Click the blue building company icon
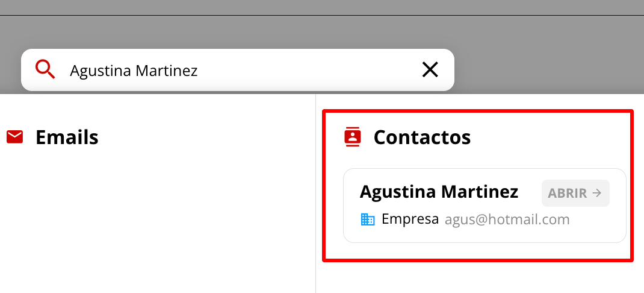This screenshot has width=644, height=293. coord(368,219)
